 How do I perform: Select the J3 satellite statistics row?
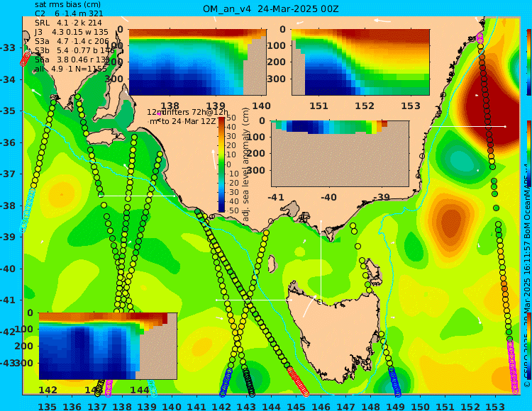pyautogui.click(x=71, y=32)
